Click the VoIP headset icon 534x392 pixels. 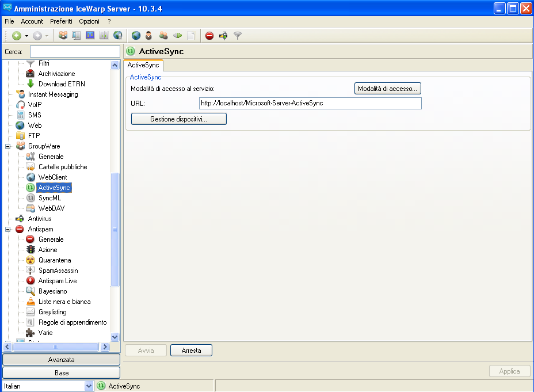pyautogui.click(x=21, y=105)
